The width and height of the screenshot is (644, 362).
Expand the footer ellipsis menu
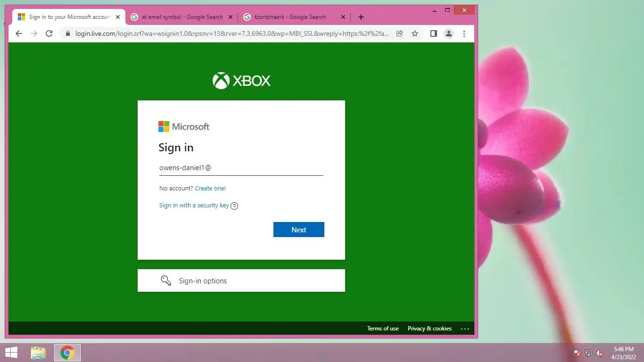point(465,329)
